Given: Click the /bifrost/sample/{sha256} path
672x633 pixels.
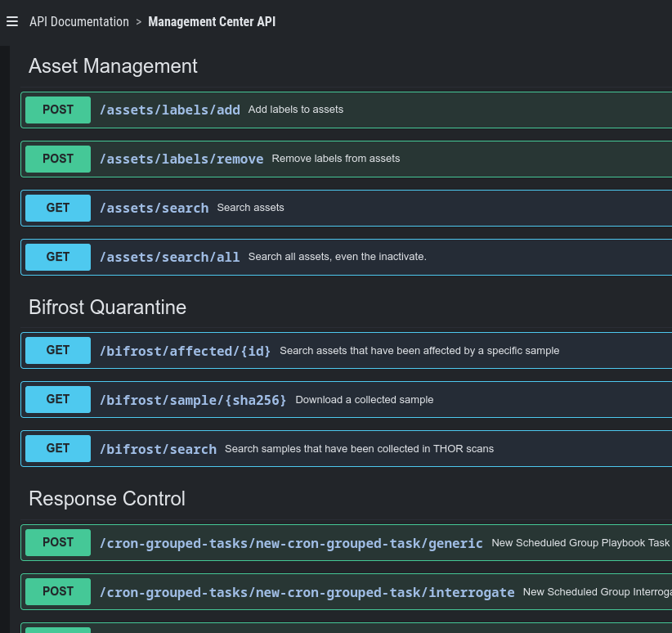Looking at the screenshot, I should pyautogui.click(x=193, y=400).
